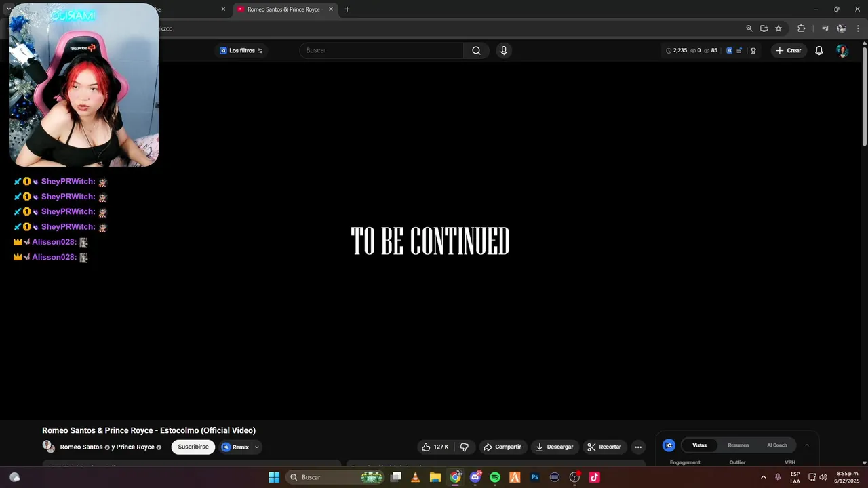Bookmark this page with the star icon
The image size is (868, 488).
[778, 28]
